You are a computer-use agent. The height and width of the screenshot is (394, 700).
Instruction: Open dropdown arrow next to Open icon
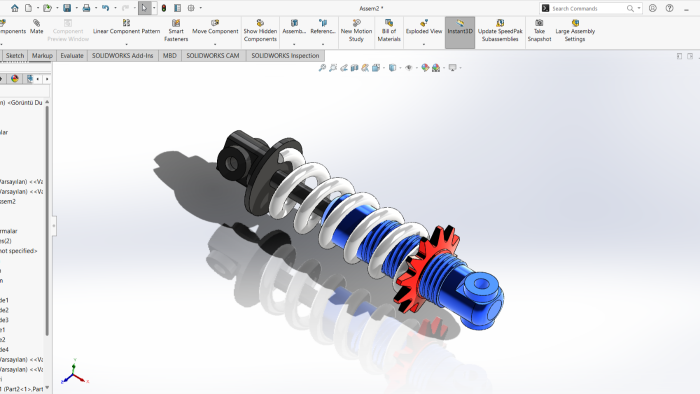point(57,8)
